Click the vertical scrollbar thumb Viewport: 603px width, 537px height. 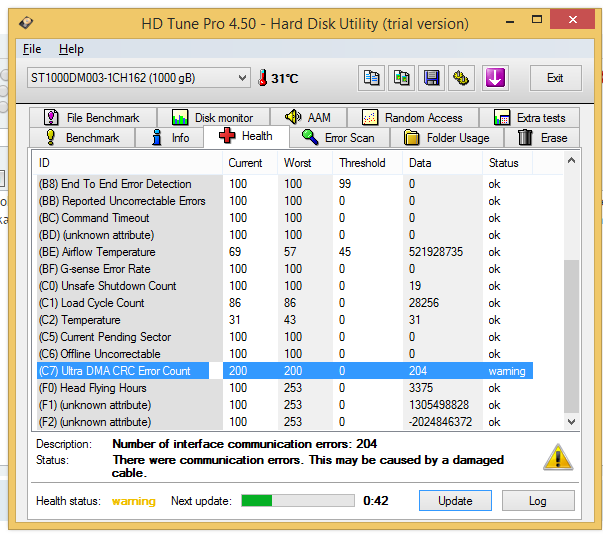[571, 336]
